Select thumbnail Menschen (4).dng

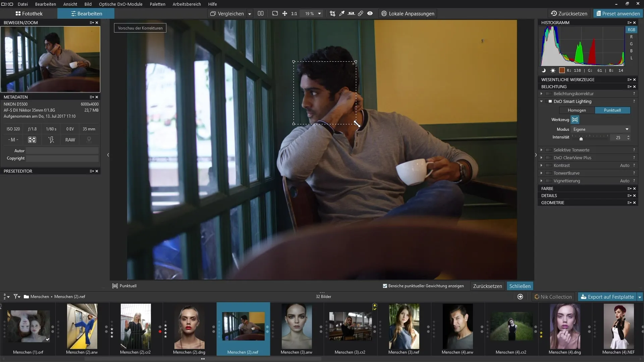coord(565,328)
